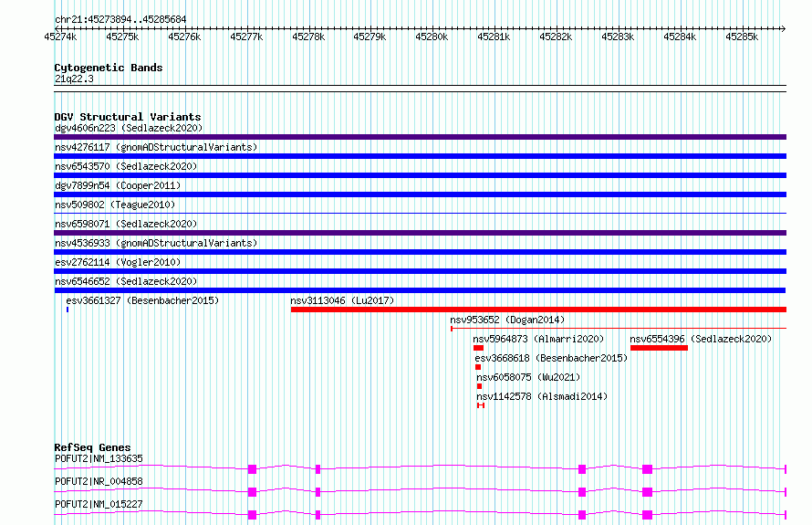This screenshot has width=812, height=525.
Task: Click the nsv953652 (Dogan2014) thin red line
Action: (619, 328)
